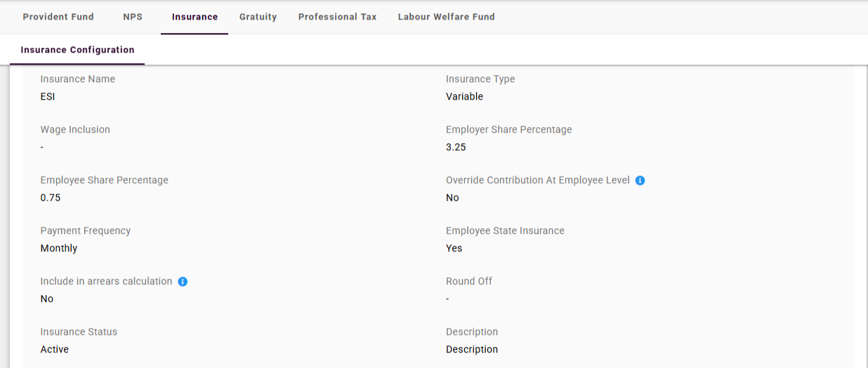Click the Active insurance status value
This screenshot has width=868, height=368.
55,350
